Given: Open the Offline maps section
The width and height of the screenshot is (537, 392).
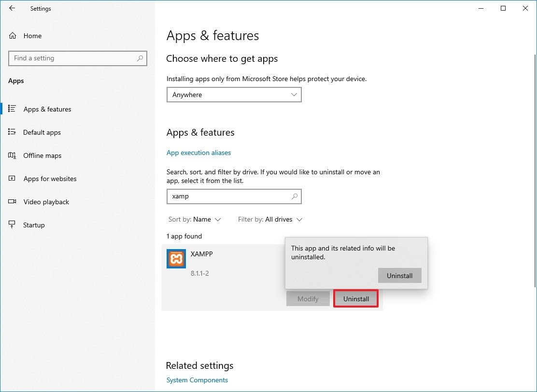Looking at the screenshot, I should (x=42, y=155).
